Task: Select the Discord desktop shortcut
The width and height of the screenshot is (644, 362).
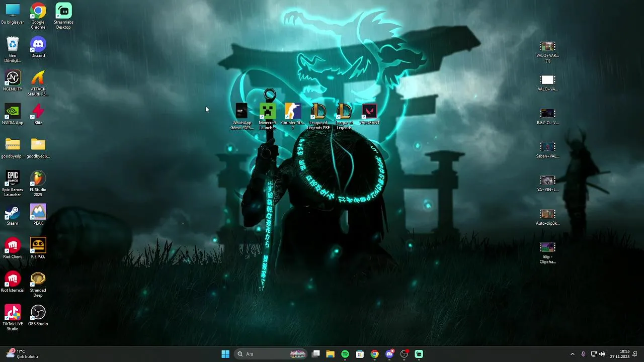Action: 38,47
